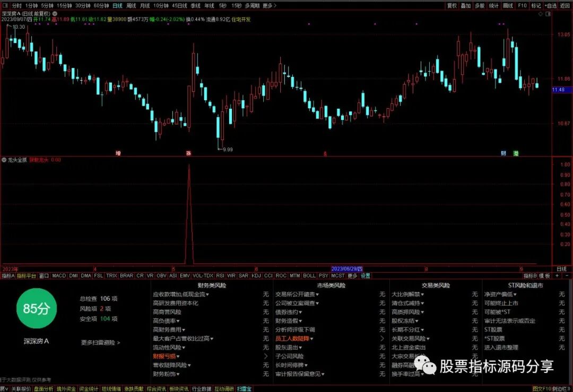
Task: Expand the 大比例解禁 item
Action: click(408, 294)
